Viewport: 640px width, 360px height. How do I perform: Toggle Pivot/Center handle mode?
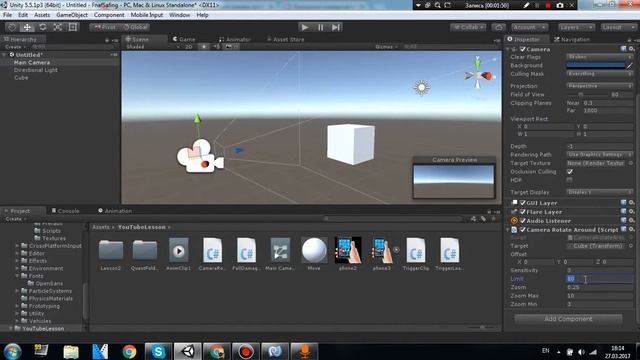point(104,27)
